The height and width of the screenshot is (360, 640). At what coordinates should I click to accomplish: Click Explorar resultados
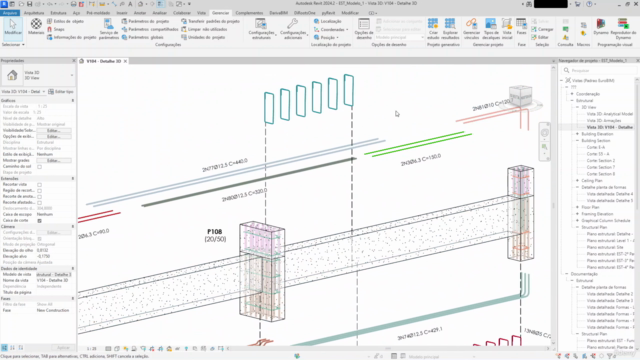click(450, 29)
